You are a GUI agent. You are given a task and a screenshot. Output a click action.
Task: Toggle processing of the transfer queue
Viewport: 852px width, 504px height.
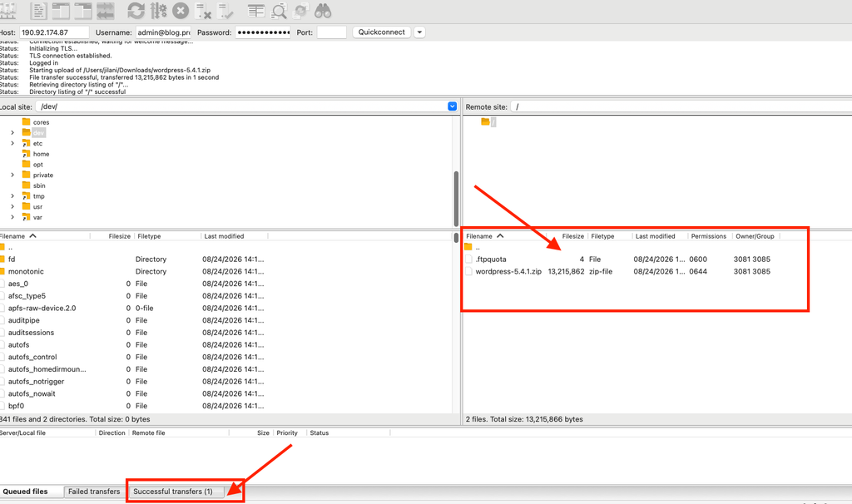[159, 11]
